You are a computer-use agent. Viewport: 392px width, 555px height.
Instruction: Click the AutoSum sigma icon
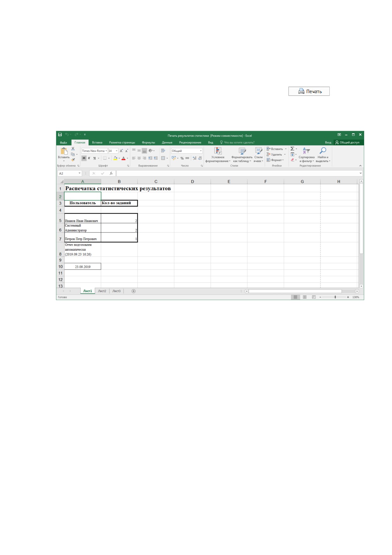pos(292,149)
